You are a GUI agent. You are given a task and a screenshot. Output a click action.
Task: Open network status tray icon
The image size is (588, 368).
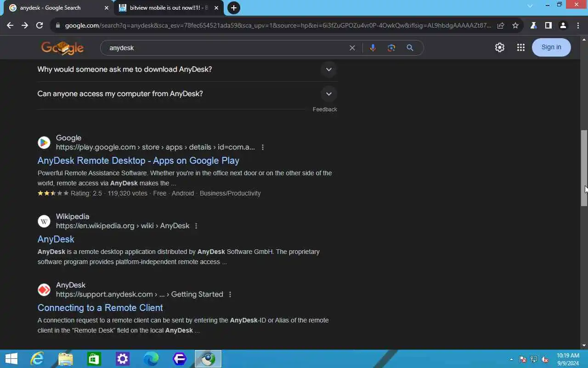tap(534, 359)
